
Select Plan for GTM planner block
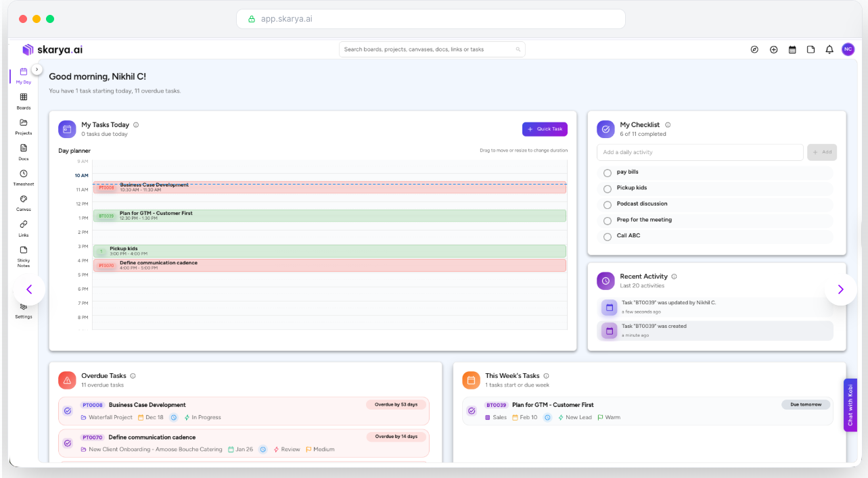point(329,216)
